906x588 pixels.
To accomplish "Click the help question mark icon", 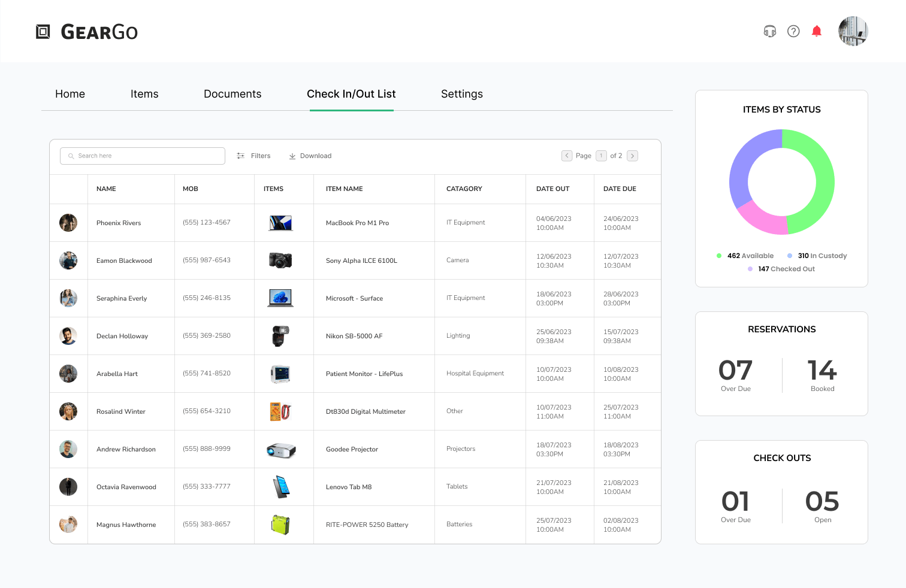I will [793, 31].
